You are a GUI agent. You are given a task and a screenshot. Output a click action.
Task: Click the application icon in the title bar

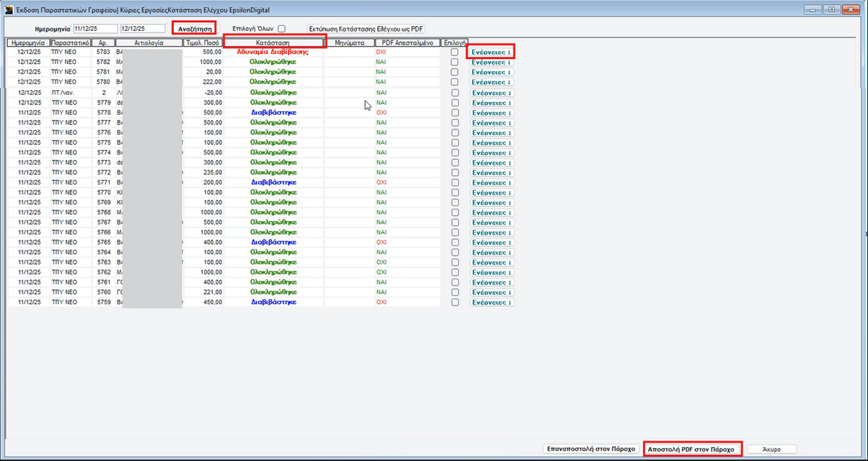8,10
